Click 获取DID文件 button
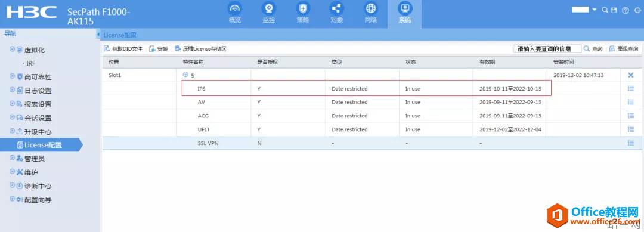 pos(123,48)
